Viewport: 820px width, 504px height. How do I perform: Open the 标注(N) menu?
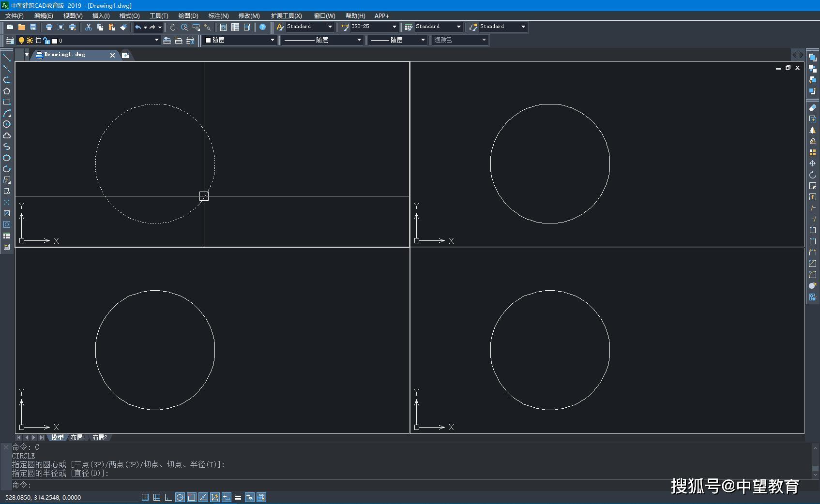(x=218, y=16)
